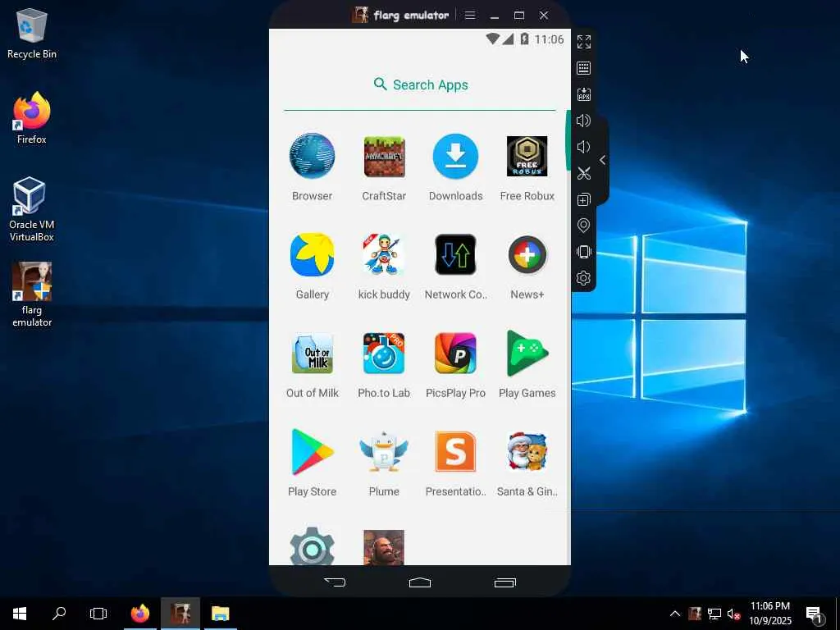Open the Downloads app
Viewport: 840px width, 630px height.
pos(455,156)
